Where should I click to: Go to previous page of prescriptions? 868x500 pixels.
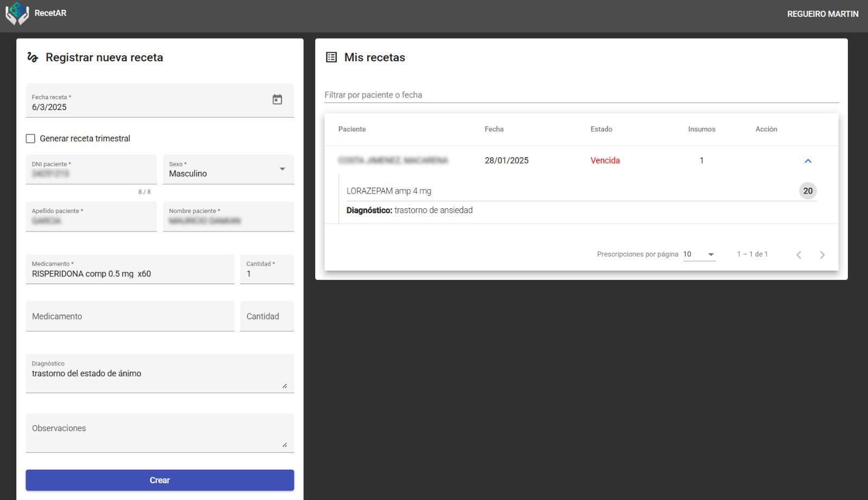pos(799,255)
